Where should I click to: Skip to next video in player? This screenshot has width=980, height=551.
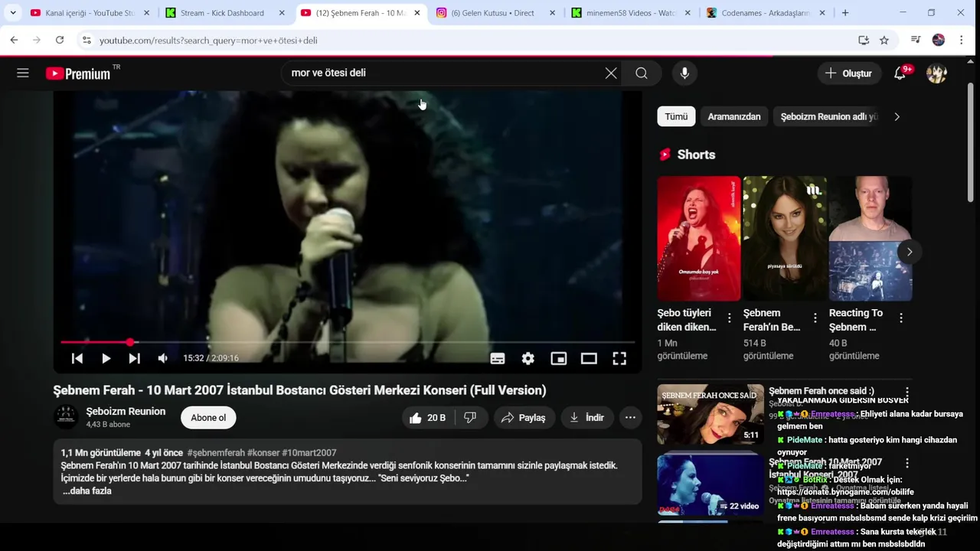click(134, 358)
